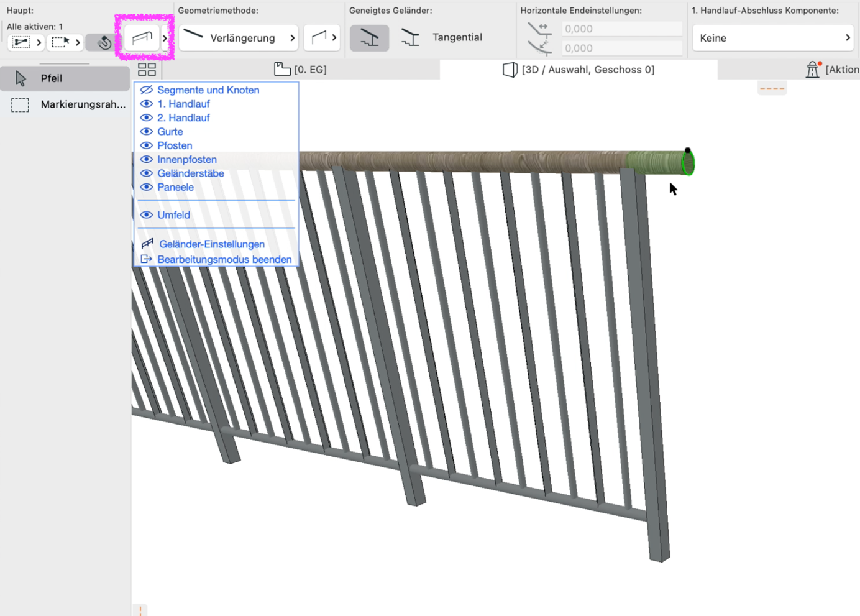860x616 pixels.
Task: Toggle visibility of Innenpfosten
Action: pyautogui.click(x=146, y=160)
